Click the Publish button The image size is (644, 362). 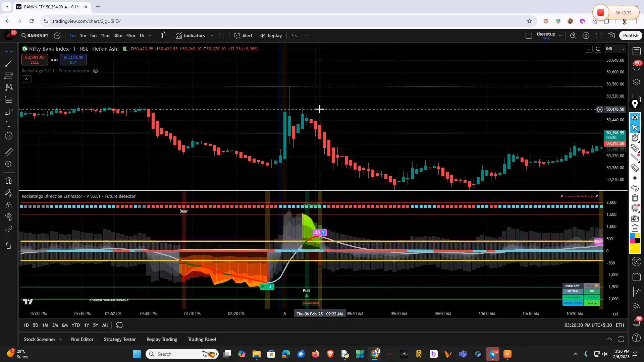click(630, 36)
